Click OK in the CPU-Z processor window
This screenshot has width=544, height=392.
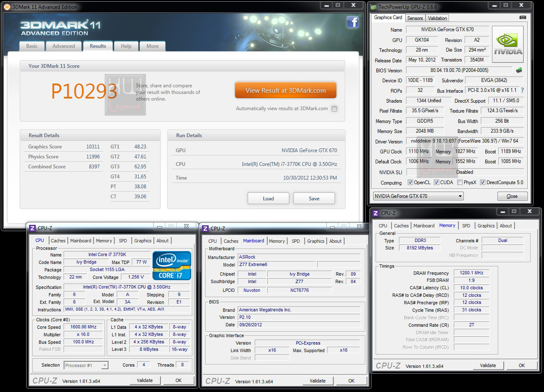178,380
